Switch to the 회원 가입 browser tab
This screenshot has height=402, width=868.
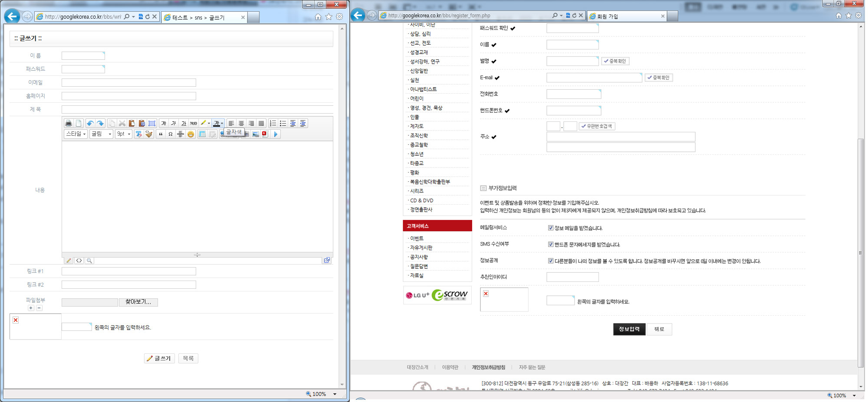(x=627, y=16)
